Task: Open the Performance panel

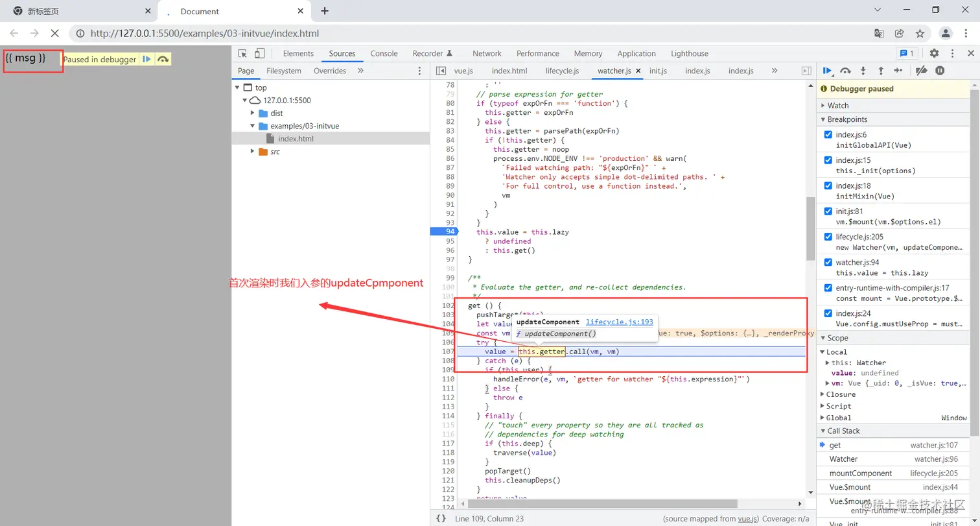Action: click(x=538, y=54)
